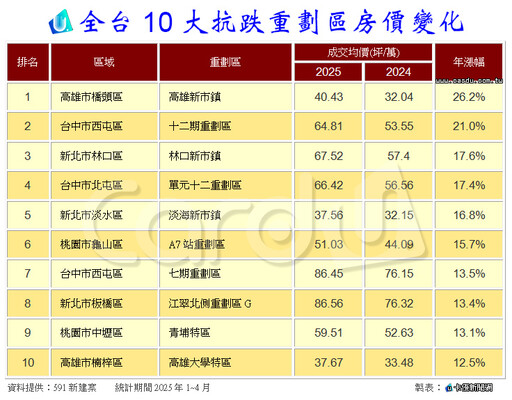Click the 資料提供：591新建案 footer text

[x=52, y=388]
